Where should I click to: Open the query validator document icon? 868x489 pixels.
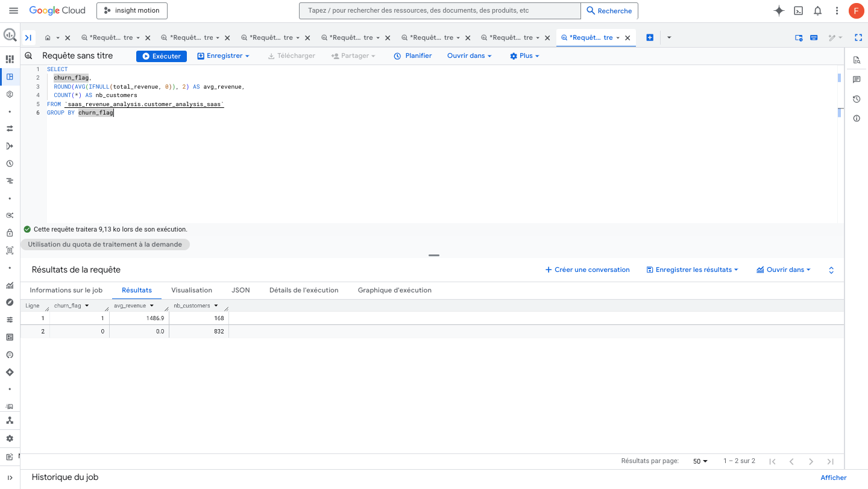(857, 60)
